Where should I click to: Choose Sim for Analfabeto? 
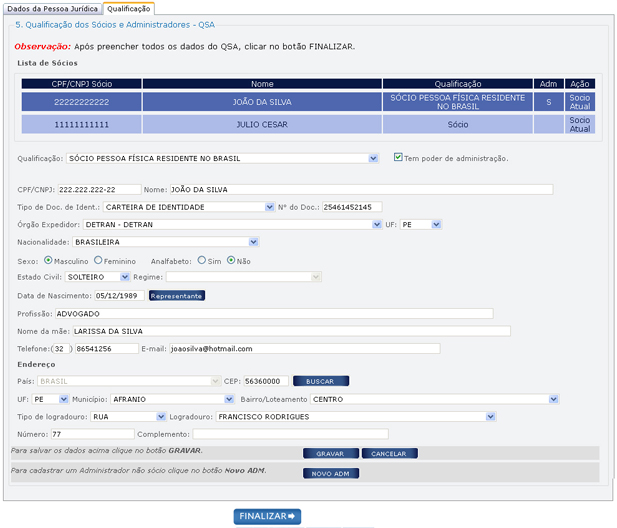201,260
